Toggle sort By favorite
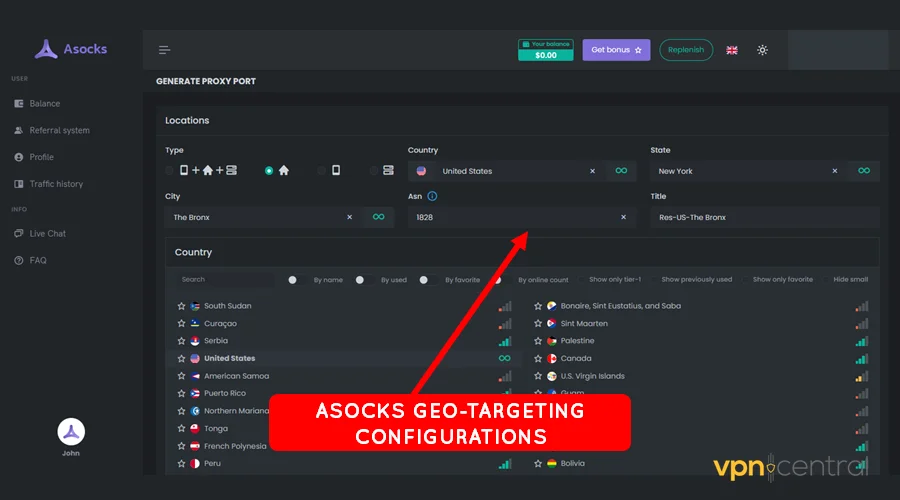This screenshot has width=900, height=500. (426, 280)
